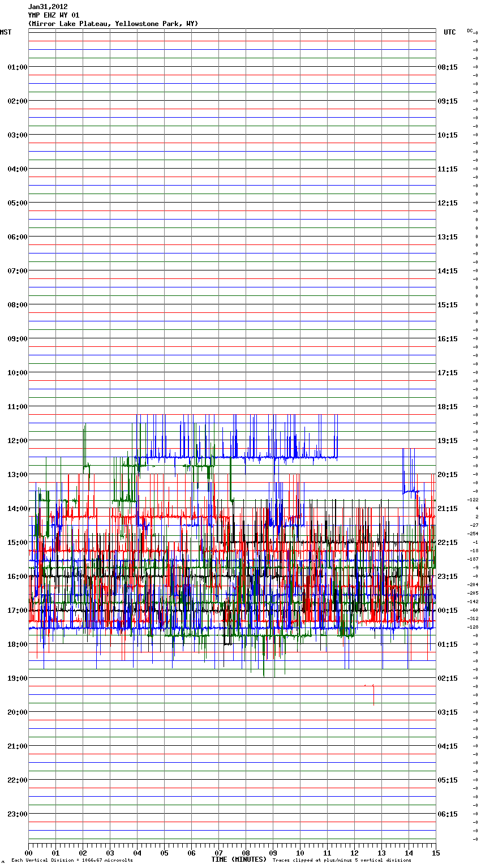Select the station code "YMP EHZ WY 01"
481x868 pixels.
54,15
